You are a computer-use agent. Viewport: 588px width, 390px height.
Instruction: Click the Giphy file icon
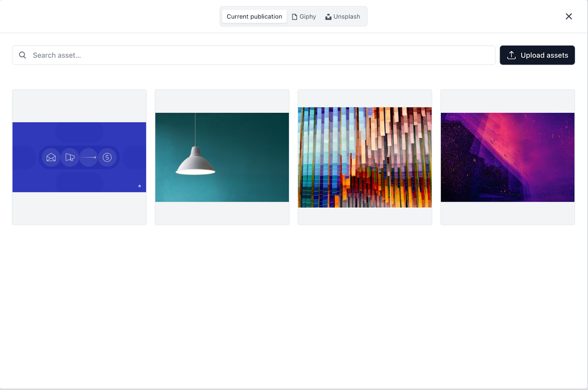point(294,17)
